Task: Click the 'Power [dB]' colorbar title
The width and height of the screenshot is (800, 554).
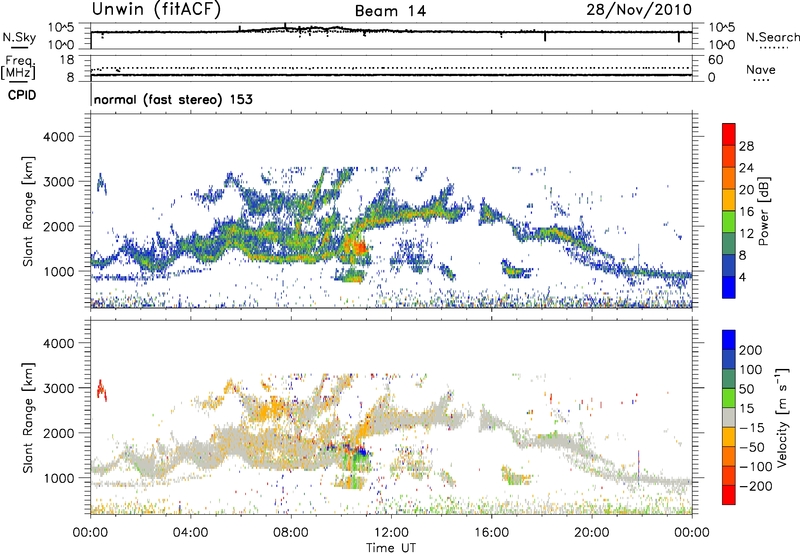Action: (x=763, y=211)
